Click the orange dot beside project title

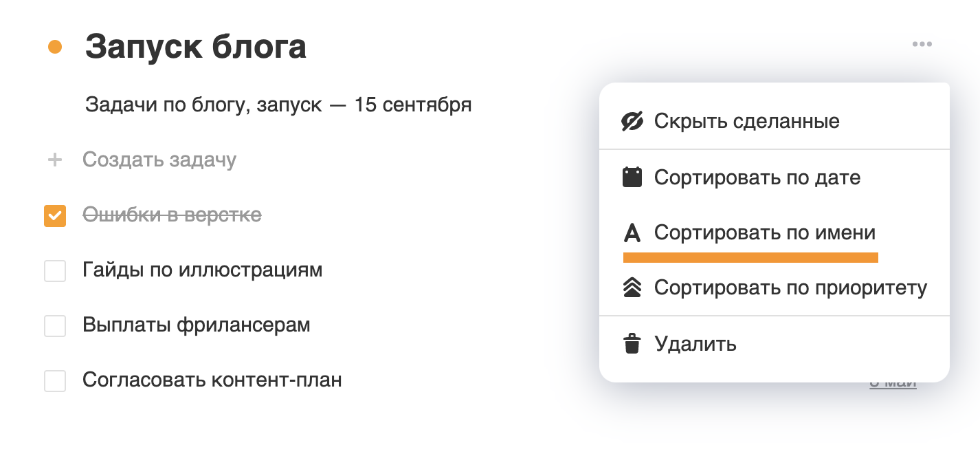coord(54,47)
